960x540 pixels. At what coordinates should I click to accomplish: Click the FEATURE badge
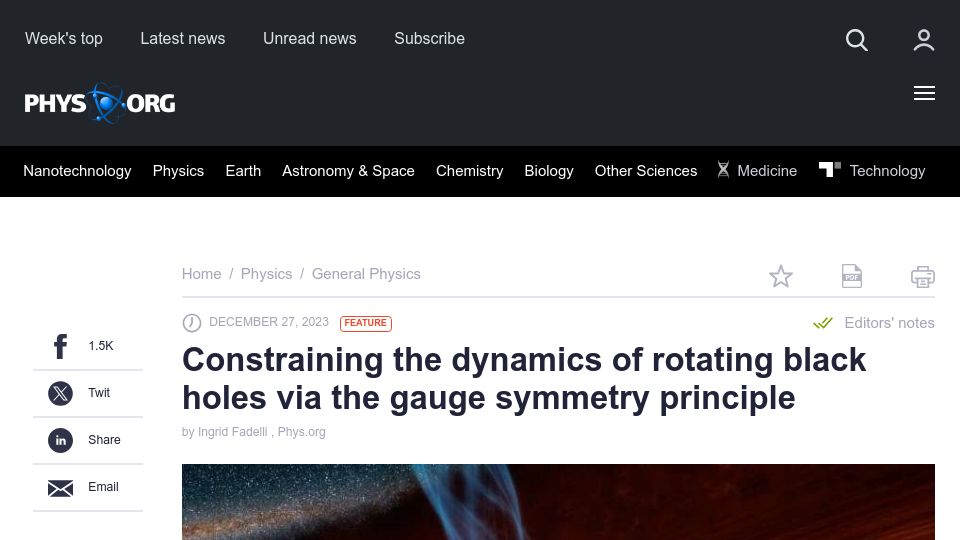pos(366,323)
